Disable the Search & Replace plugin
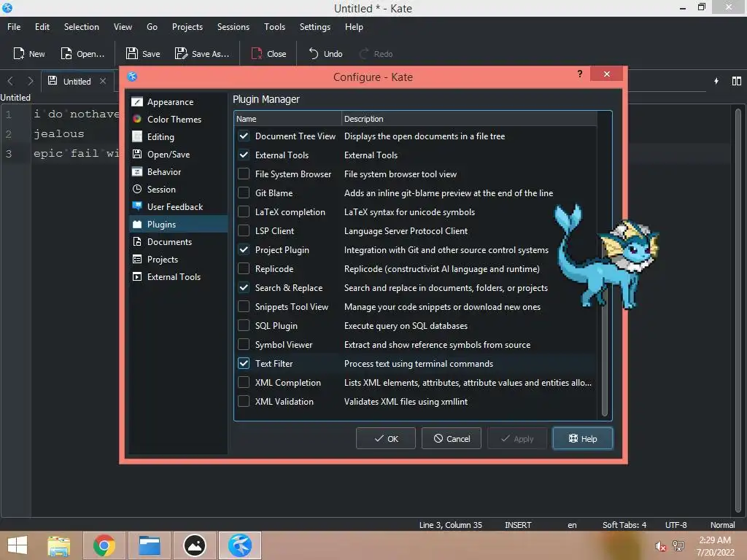 (244, 287)
